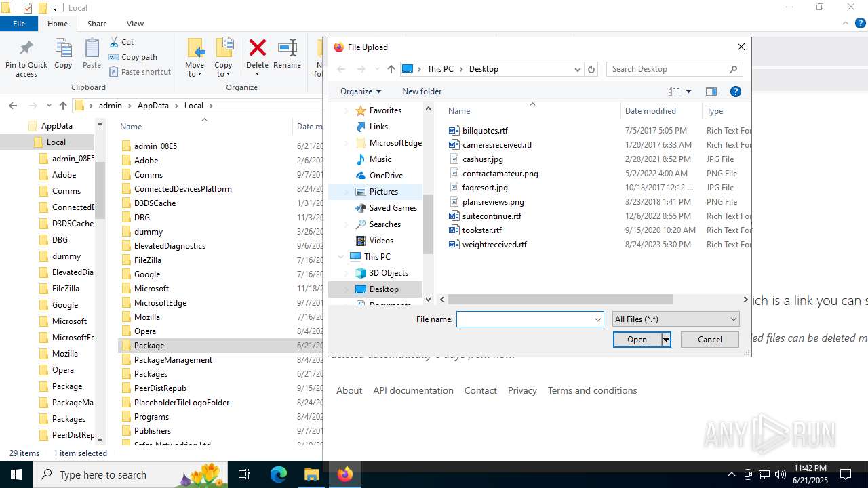This screenshot has width=868, height=488.
Task: Open Microsoft Edge from taskbar
Action: point(279,474)
